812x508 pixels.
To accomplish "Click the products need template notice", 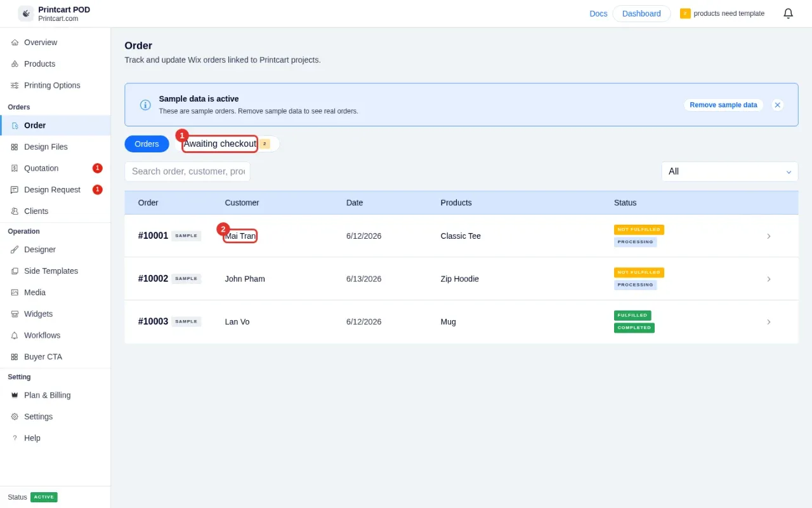I will pyautogui.click(x=722, y=13).
